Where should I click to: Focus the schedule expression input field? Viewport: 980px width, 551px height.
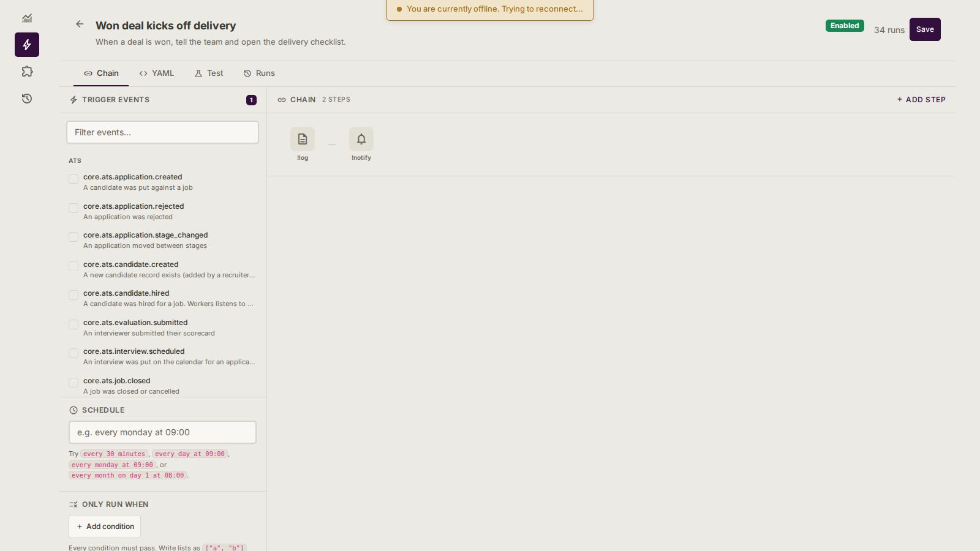pos(162,432)
